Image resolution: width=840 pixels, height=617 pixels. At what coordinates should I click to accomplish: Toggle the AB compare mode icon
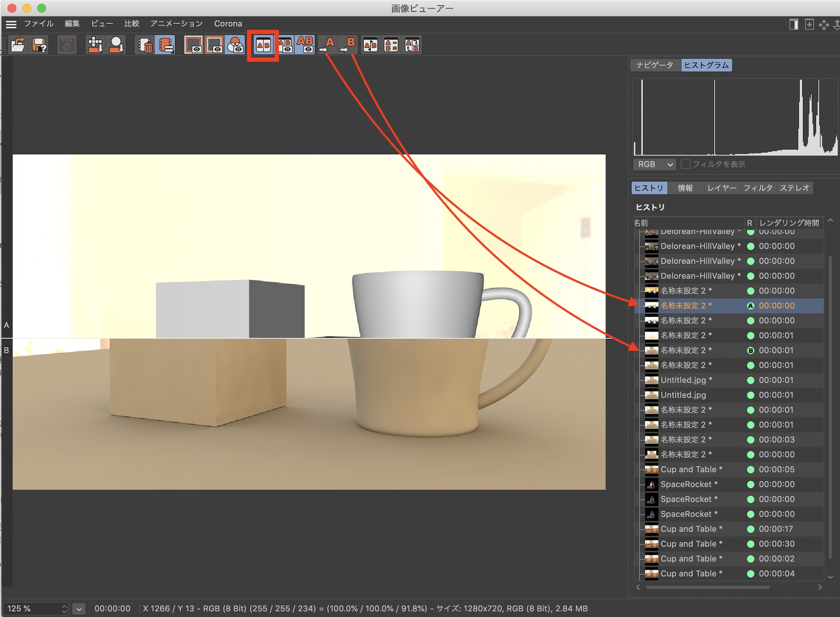(x=263, y=45)
